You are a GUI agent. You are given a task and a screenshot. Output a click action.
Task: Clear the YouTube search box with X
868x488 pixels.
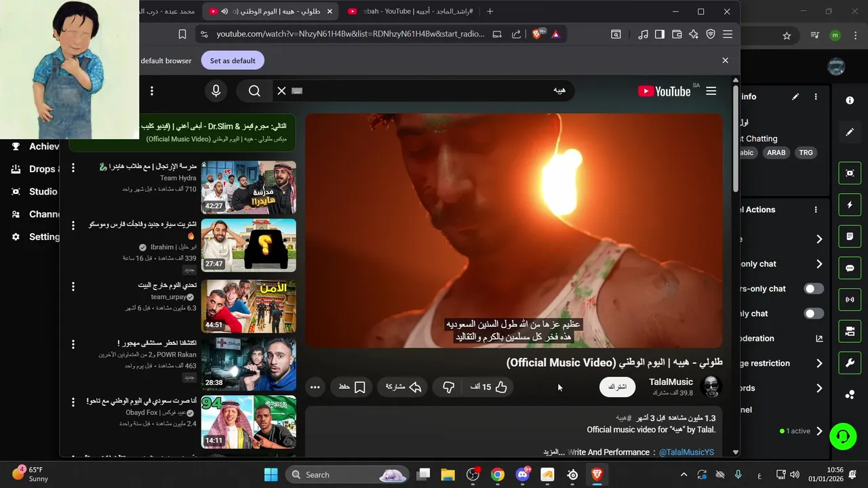pyautogui.click(x=281, y=91)
